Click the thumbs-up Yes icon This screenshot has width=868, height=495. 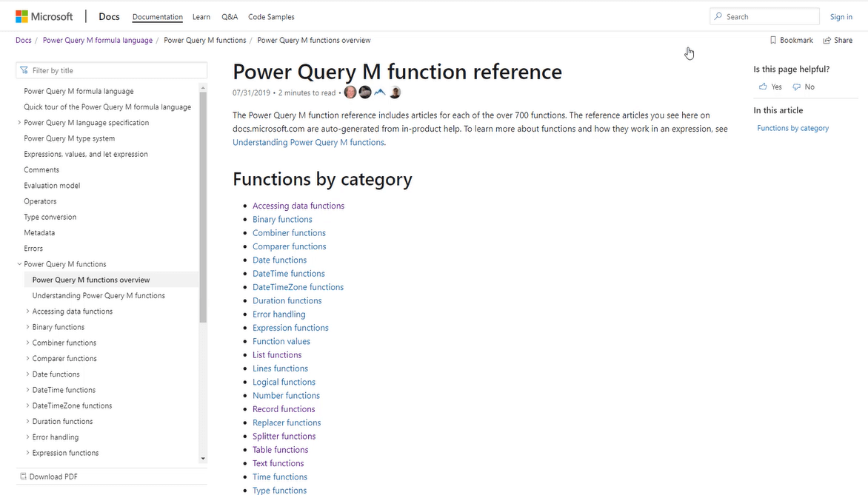tap(763, 87)
